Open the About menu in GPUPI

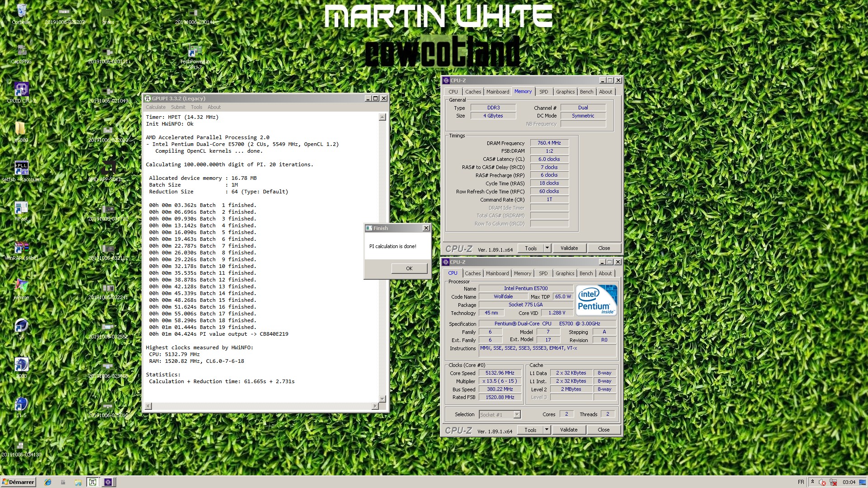coord(214,107)
